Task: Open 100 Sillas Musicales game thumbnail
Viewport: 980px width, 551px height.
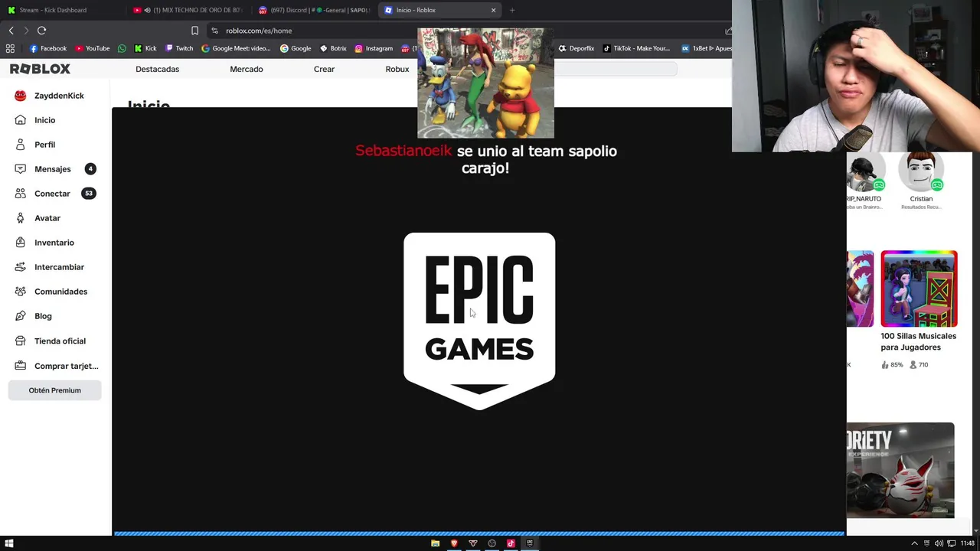Action: [919, 289]
